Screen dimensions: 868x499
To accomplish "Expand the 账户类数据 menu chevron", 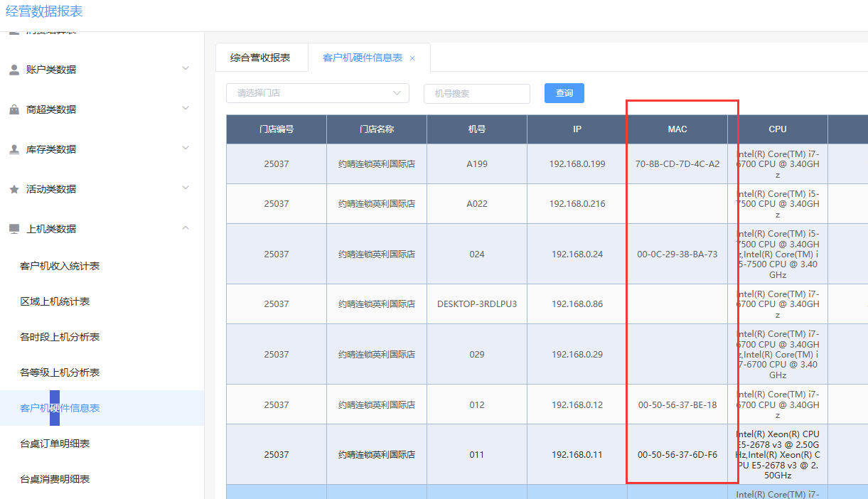I will tap(186, 69).
